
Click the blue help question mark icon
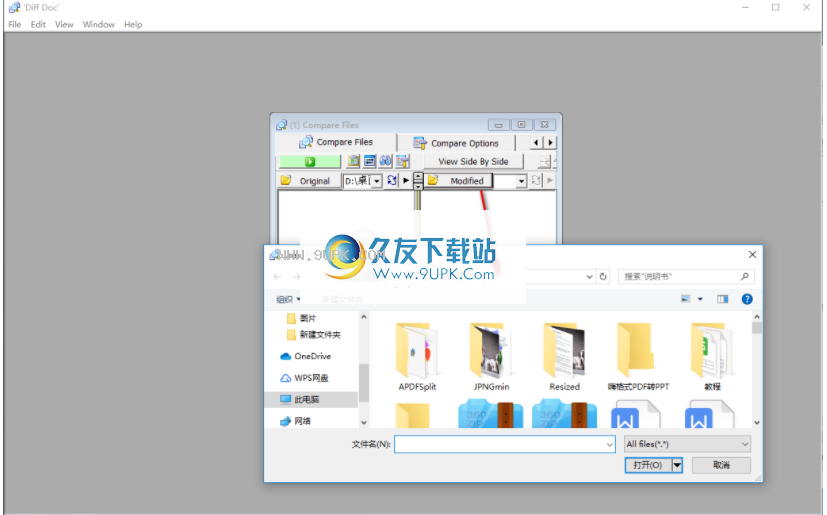(x=747, y=299)
